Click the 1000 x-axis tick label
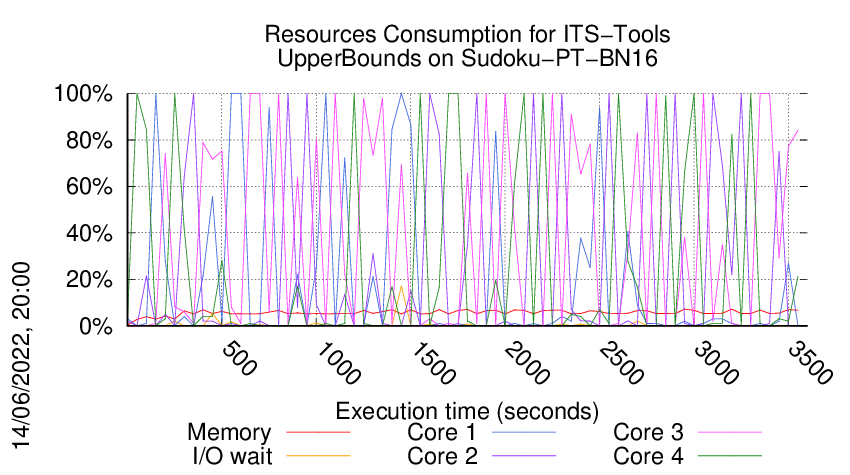 tap(337, 363)
